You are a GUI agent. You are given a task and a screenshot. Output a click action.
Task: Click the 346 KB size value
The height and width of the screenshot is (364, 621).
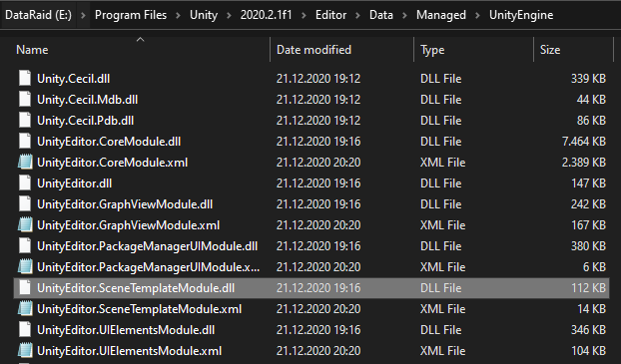tap(588, 330)
